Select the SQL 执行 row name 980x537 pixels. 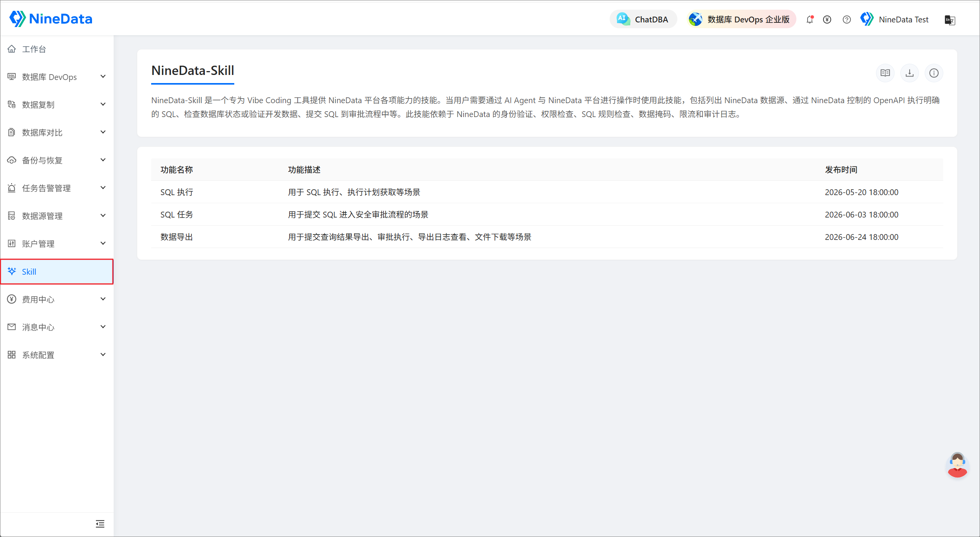177,192
